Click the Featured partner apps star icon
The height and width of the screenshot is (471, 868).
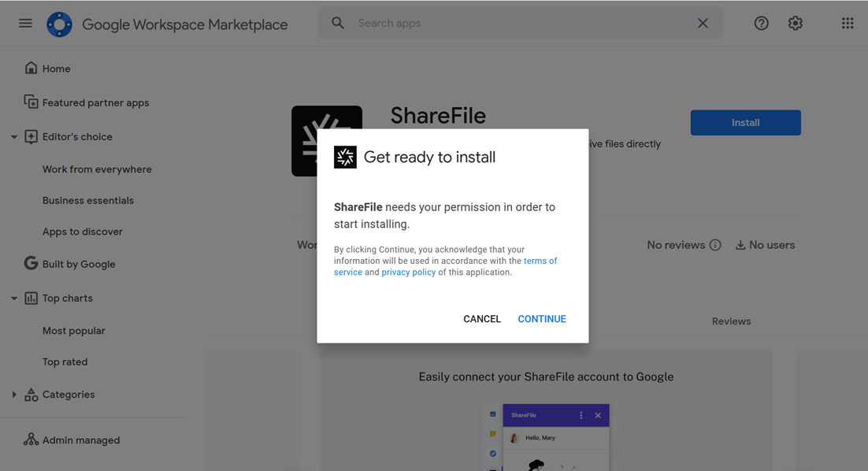pos(31,102)
